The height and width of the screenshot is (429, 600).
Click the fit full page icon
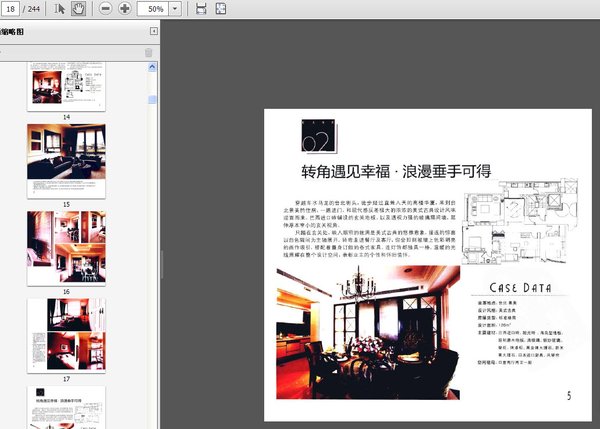click(219, 8)
